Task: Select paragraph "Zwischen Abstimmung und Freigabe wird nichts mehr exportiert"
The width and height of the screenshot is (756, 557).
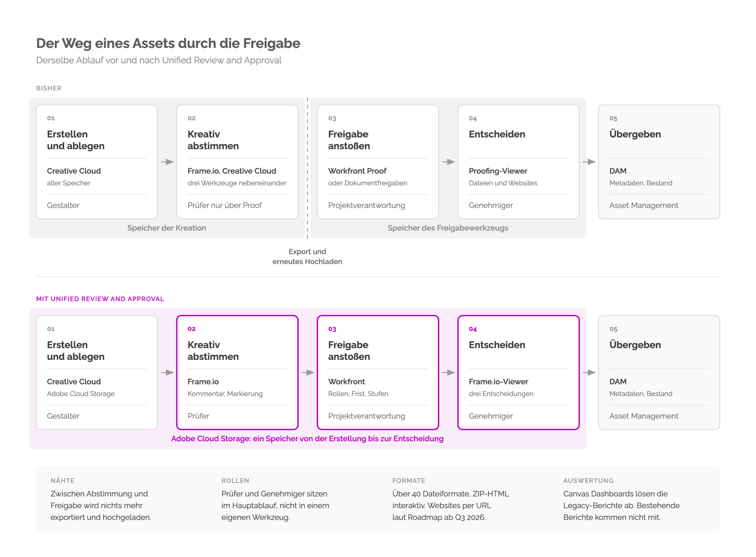Action: (101, 505)
